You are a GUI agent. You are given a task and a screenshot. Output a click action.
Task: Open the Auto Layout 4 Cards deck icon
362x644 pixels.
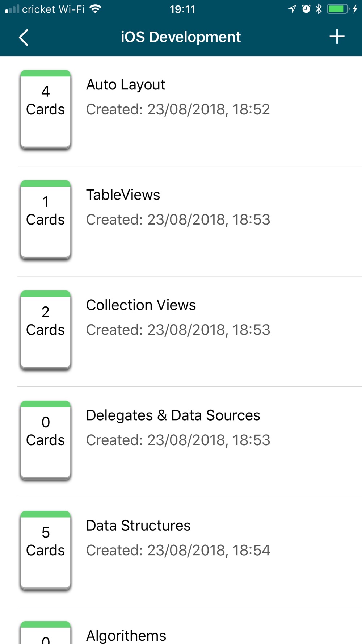46,110
